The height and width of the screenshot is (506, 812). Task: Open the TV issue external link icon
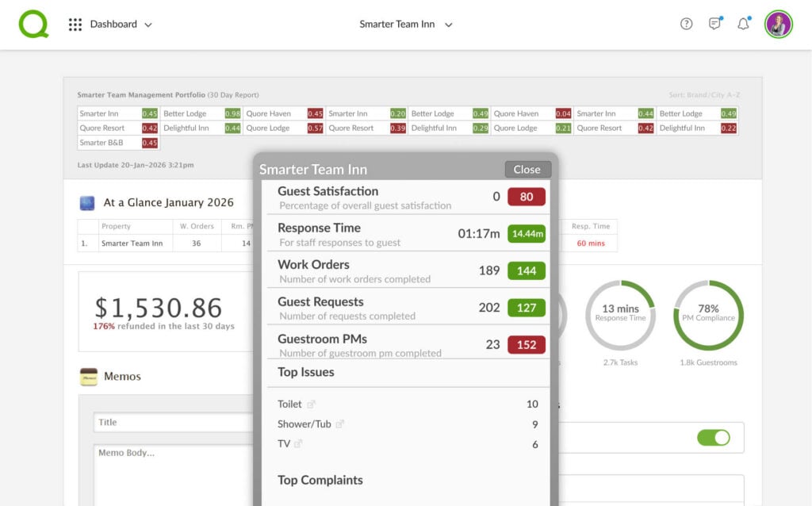pyautogui.click(x=298, y=444)
